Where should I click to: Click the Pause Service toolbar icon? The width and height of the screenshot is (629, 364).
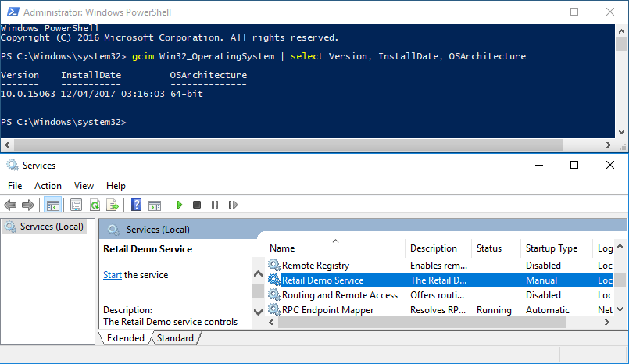pyautogui.click(x=215, y=205)
